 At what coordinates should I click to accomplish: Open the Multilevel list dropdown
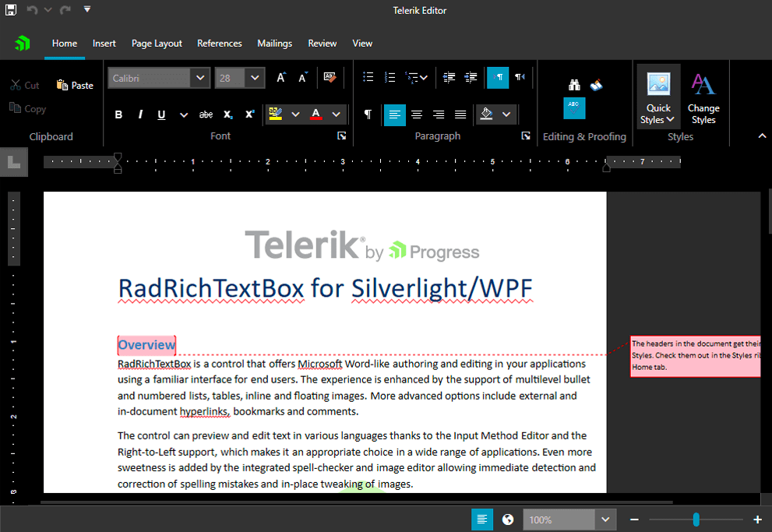coord(416,77)
